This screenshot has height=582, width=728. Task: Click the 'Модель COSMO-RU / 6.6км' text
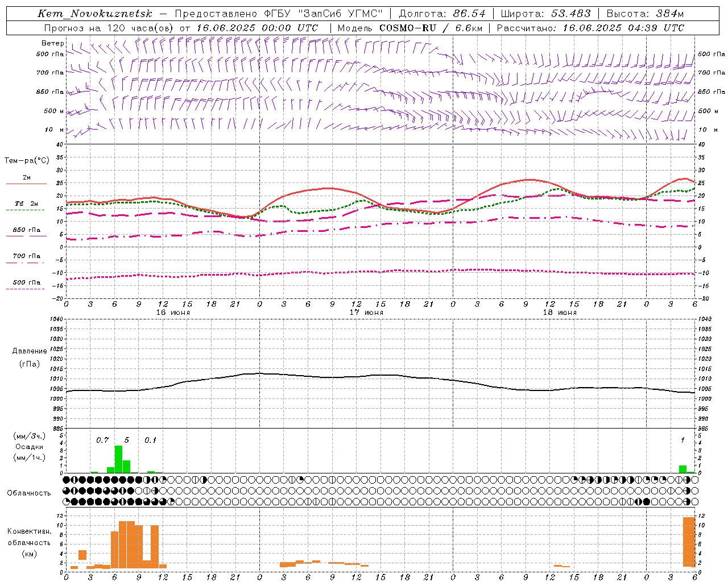(x=409, y=28)
